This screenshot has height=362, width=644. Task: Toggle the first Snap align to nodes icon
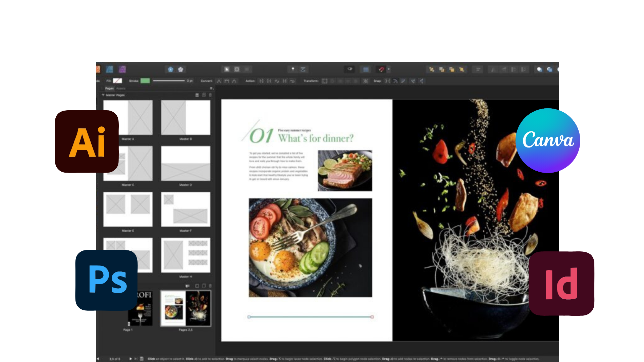(x=388, y=81)
